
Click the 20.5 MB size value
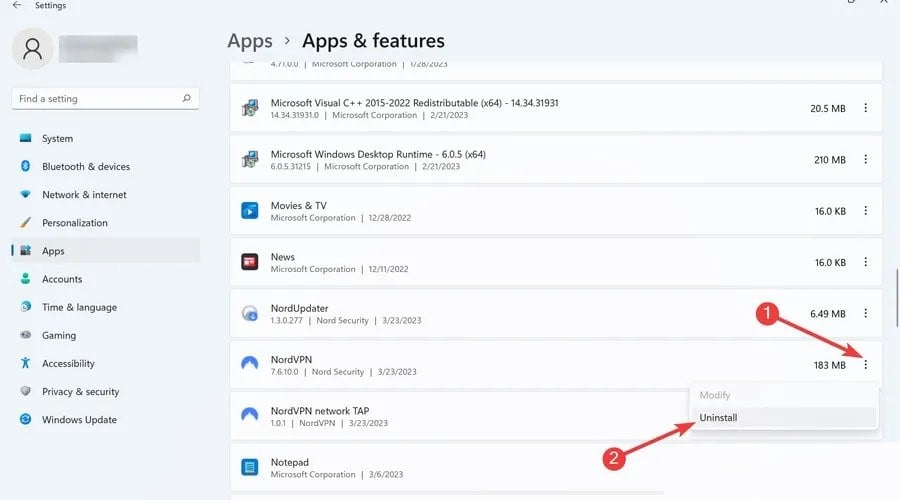tap(828, 108)
